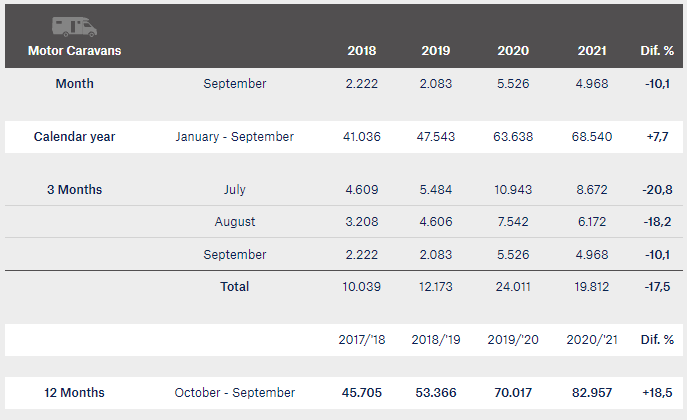
Task: Click the August row label
Action: (x=234, y=222)
